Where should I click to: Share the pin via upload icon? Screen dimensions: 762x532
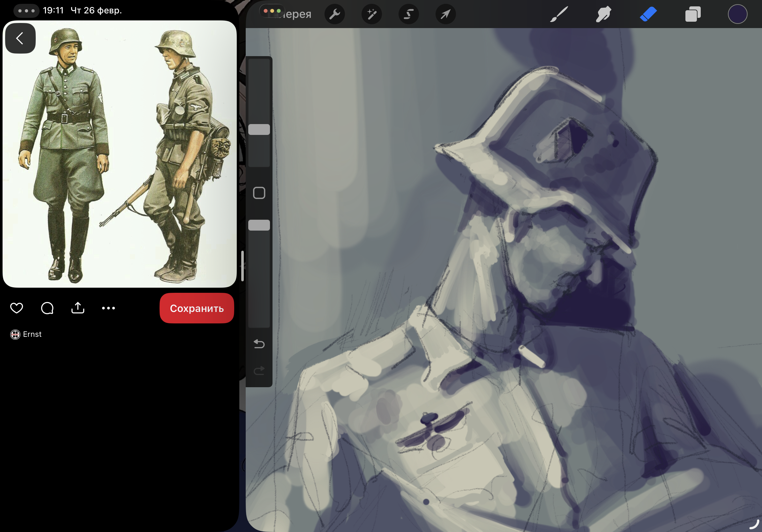pos(78,308)
